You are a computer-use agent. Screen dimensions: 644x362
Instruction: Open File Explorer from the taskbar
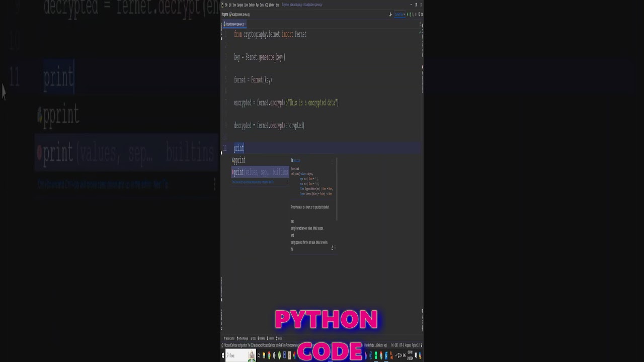point(264,355)
